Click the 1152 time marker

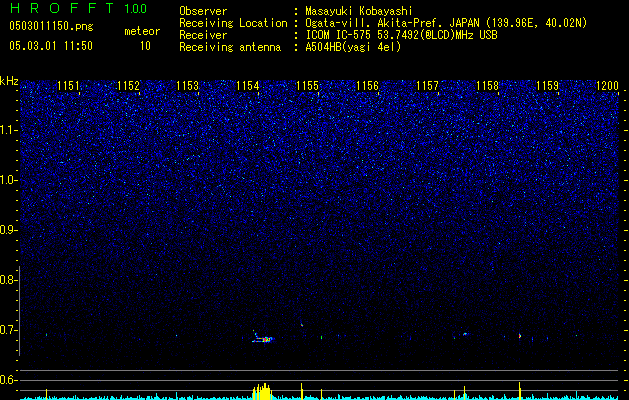128,86
